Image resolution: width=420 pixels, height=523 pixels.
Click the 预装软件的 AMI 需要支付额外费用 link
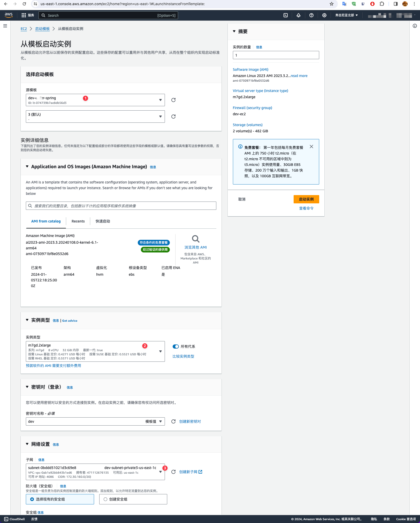(x=54, y=366)
